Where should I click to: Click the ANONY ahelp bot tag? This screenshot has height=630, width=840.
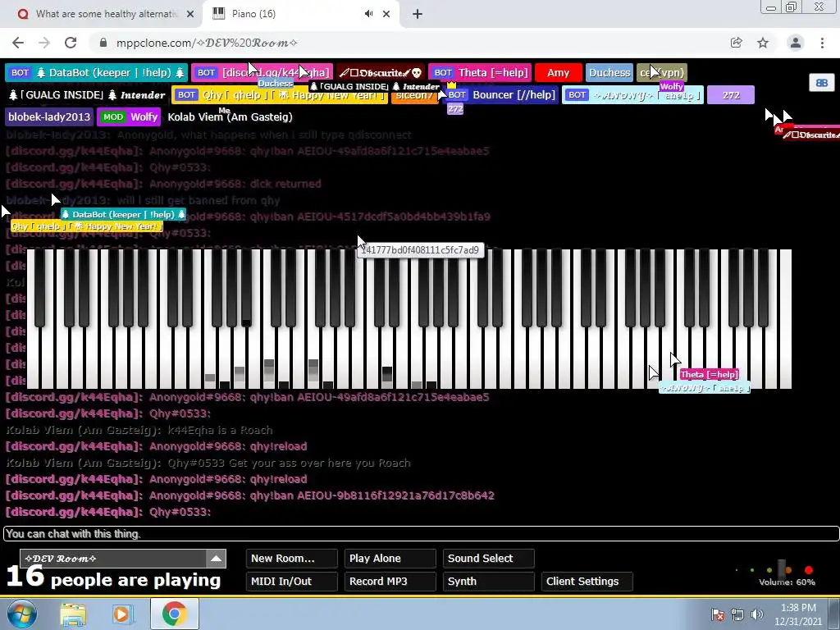[632, 95]
